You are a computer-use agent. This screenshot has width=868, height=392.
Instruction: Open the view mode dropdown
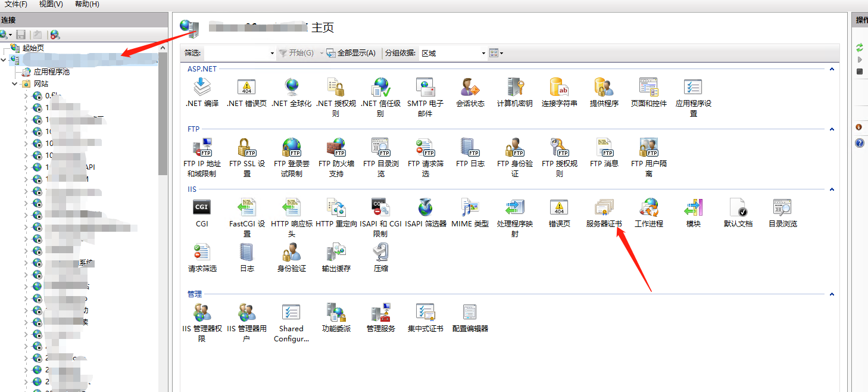coord(497,53)
